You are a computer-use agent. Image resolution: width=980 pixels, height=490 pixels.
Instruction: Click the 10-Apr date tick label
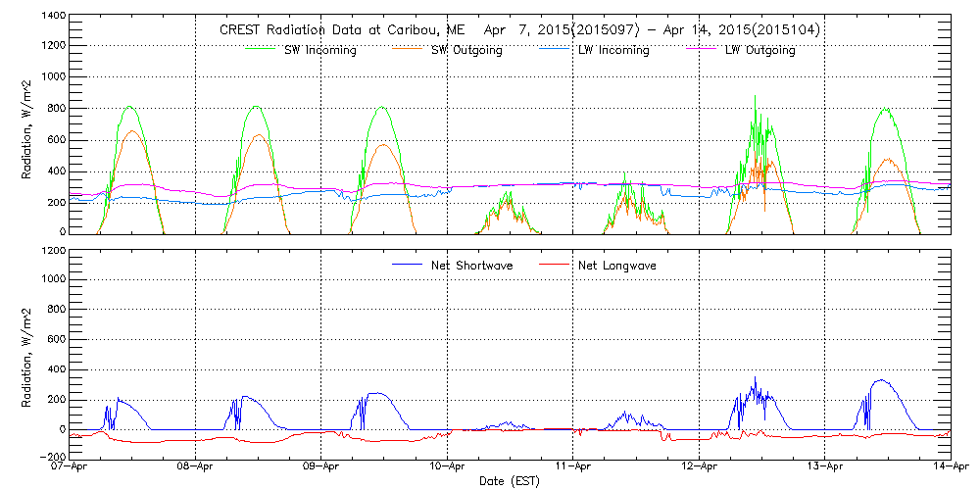pyautogui.click(x=447, y=467)
